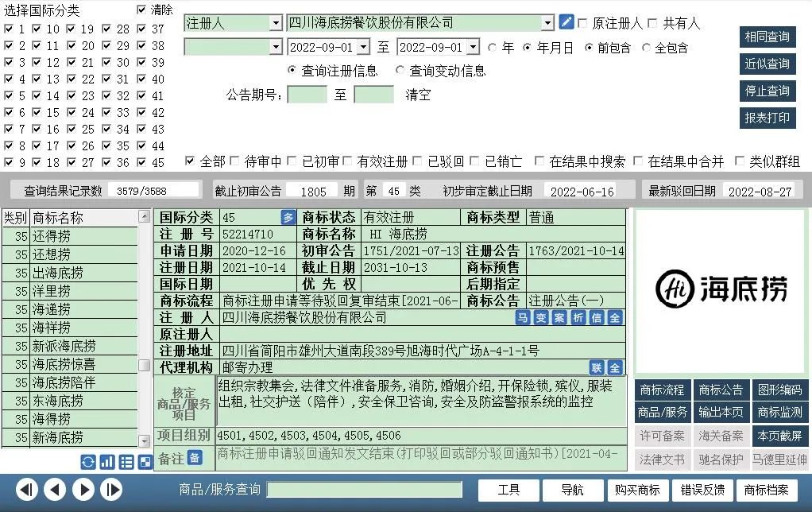Open the 注册人 field type dropdown
812x512 pixels.
pyautogui.click(x=276, y=23)
